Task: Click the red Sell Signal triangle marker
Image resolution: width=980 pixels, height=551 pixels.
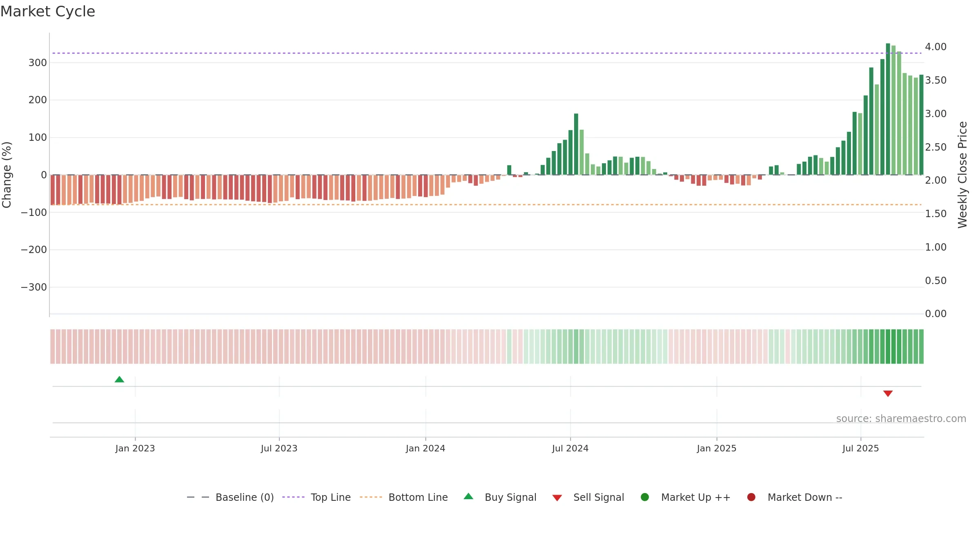Action: 888,393
